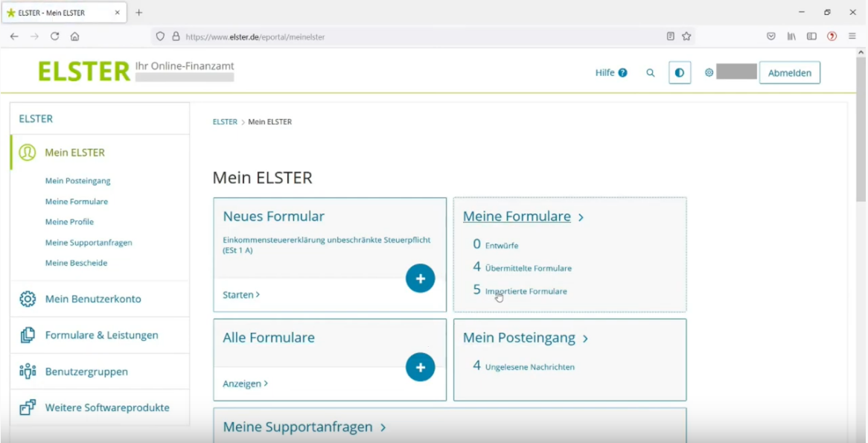The height and width of the screenshot is (443, 868).
Task: Click the ELSTER breadcrumb link
Action: point(225,122)
